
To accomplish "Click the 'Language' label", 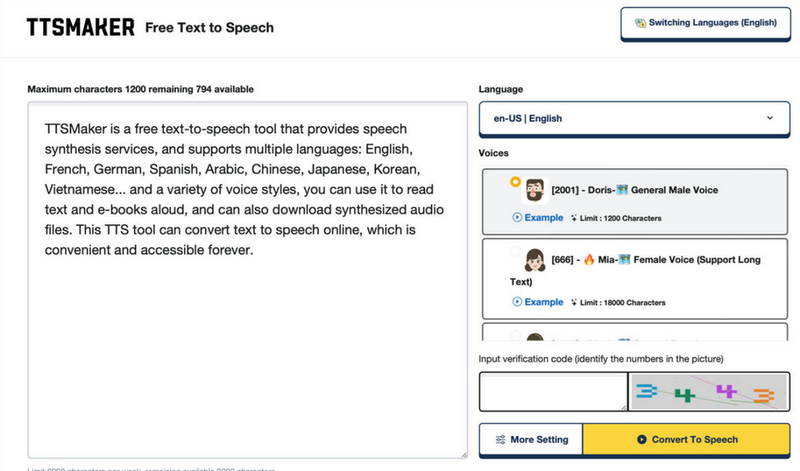I will (501, 89).
